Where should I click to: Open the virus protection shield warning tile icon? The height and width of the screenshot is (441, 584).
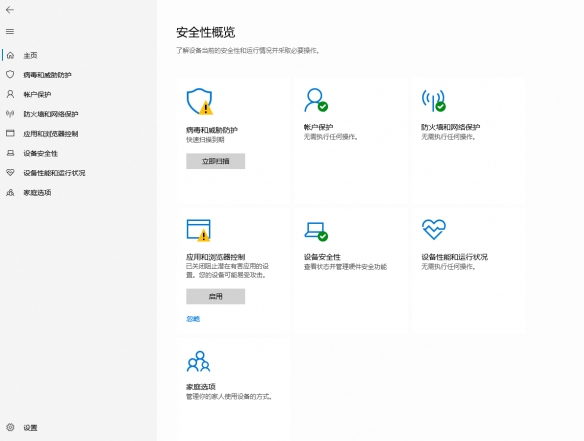(200, 101)
